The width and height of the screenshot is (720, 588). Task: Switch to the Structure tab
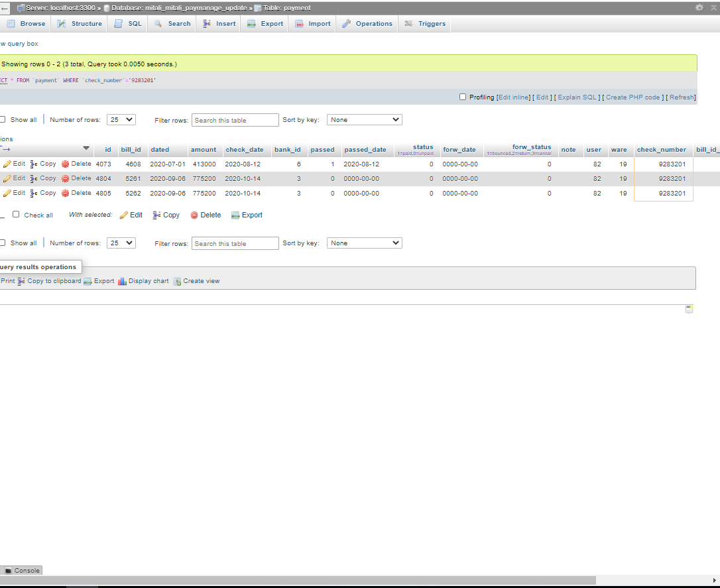pos(79,23)
